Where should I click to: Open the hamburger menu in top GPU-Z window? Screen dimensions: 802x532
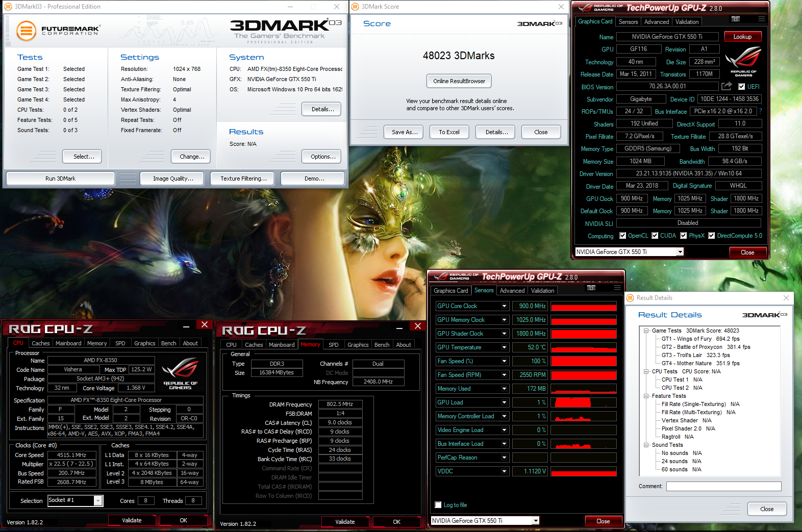(762, 19)
